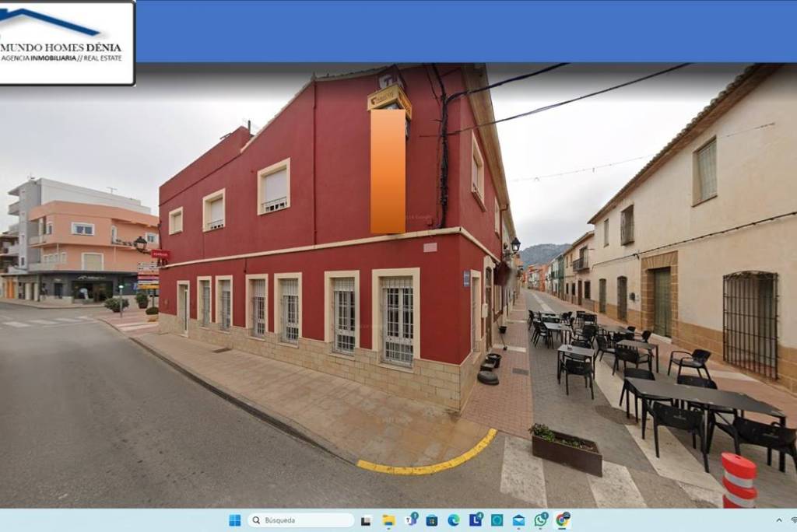
Task: Open the blue L app with badge
Action: pos(475,520)
